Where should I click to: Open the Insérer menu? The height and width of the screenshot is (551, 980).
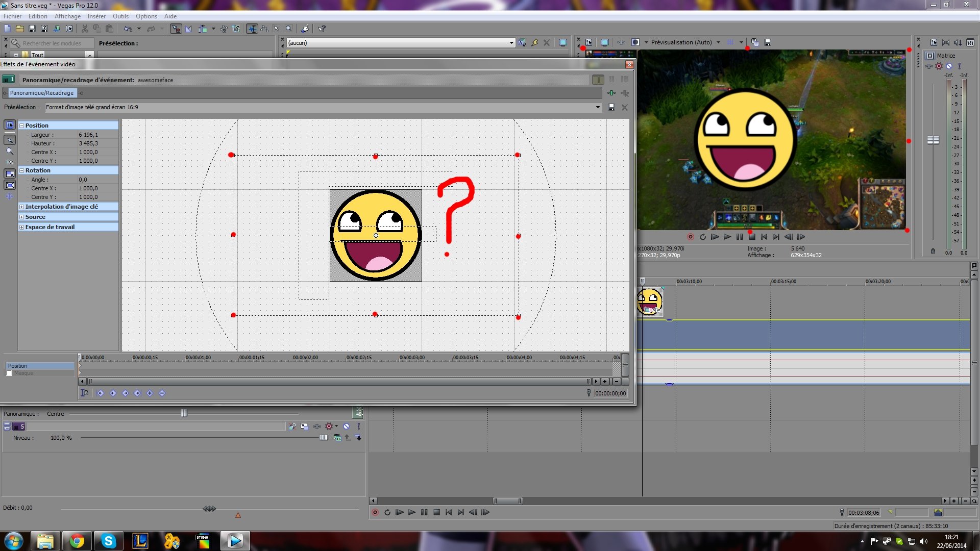pos(96,16)
